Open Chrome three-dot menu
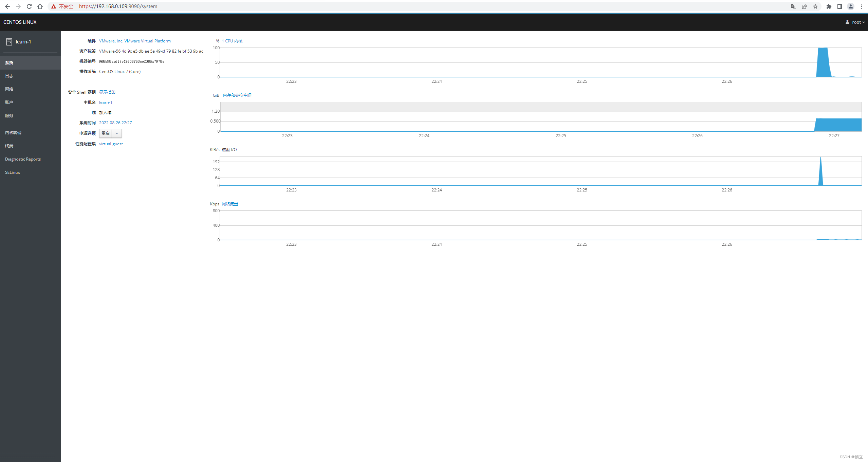868x462 pixels. coord(862,6)
